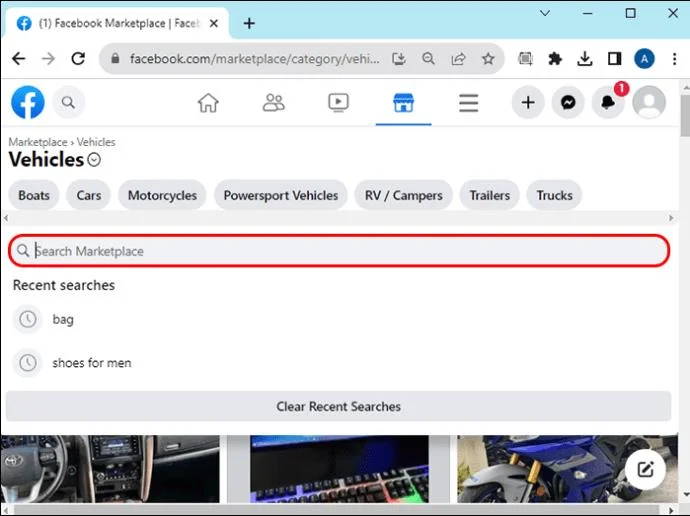This screenshot has width=690, height=516.
Task: Click the browser Back arrow
Action: [x=18, y=59]
